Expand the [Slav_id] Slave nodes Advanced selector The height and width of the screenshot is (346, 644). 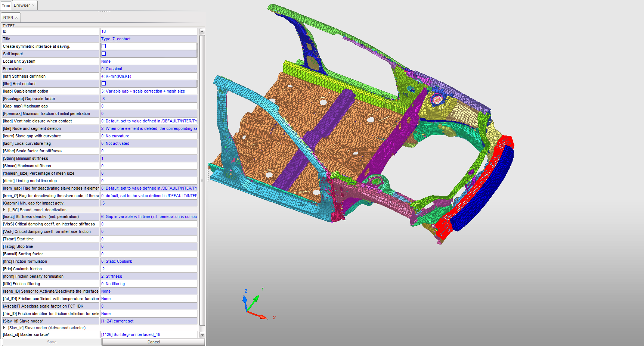(x=4, y=328)
